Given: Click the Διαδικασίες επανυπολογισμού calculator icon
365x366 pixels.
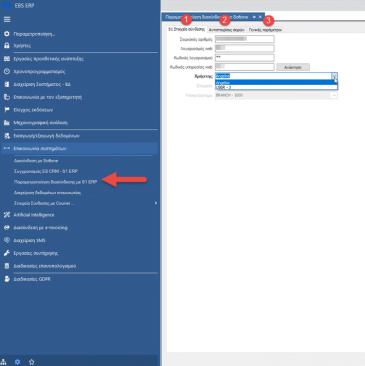Looking at the screenshot, I should 7,266.
